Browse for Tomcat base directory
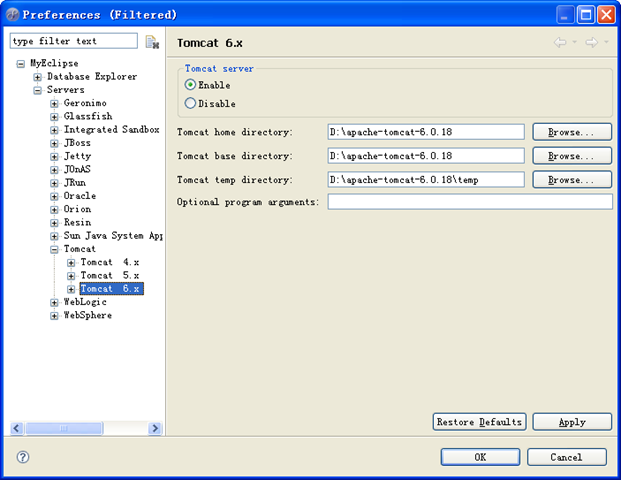The height and width of the screenshot is (480, 621). coord(572,156)
